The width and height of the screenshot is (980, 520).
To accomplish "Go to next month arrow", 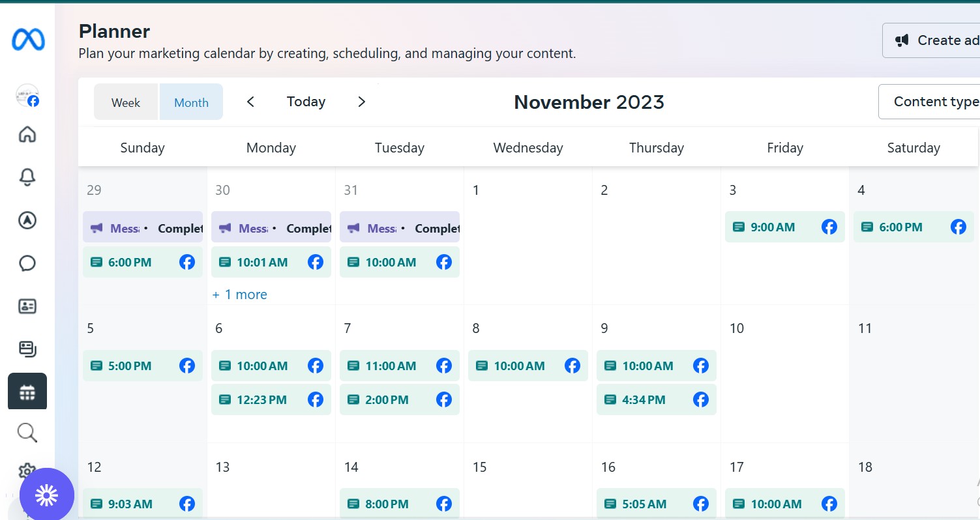I will [362, 102].
